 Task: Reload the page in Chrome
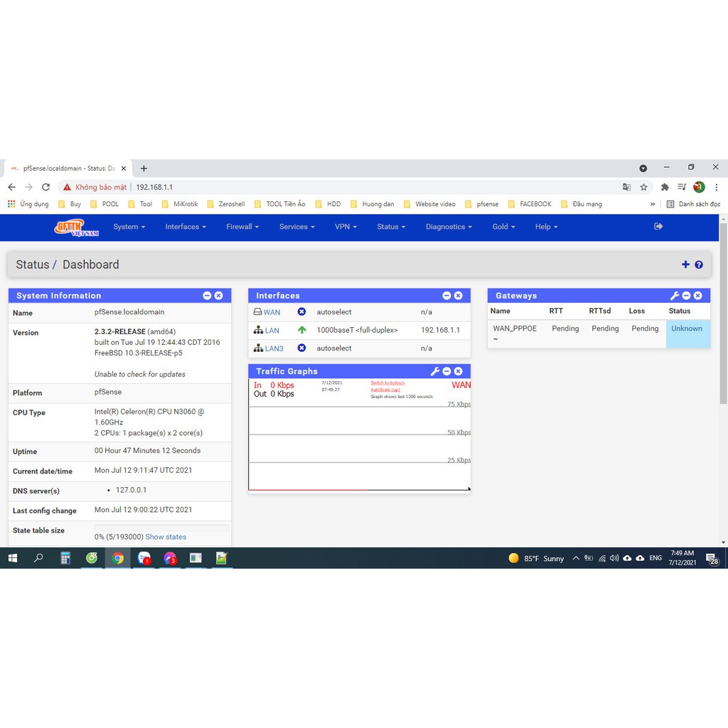45,187
